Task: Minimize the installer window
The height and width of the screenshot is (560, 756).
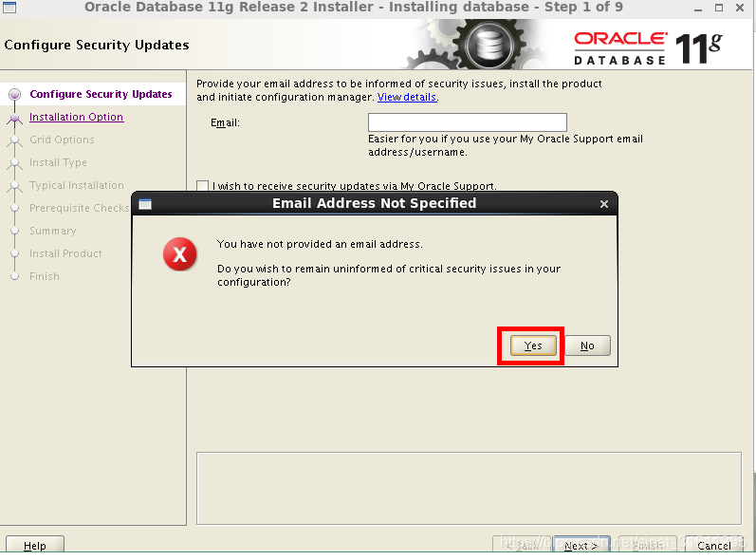Action: (698, 8)
